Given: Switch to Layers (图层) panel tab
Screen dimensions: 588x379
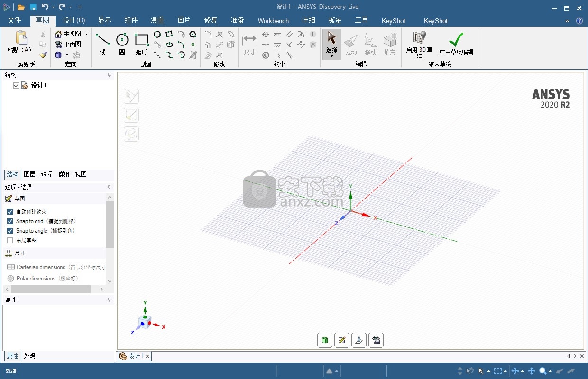Looking at the screenshot, I should [x=29, y=174].
